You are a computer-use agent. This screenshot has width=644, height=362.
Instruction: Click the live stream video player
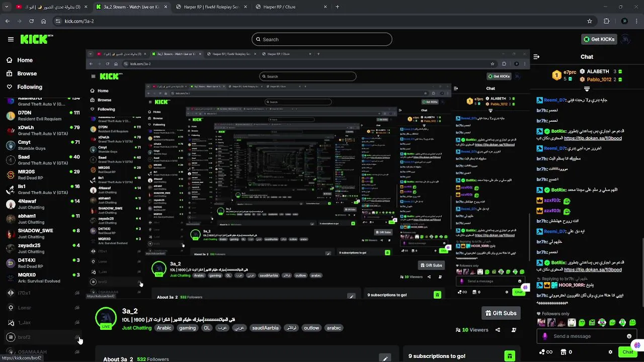point(307,174)
